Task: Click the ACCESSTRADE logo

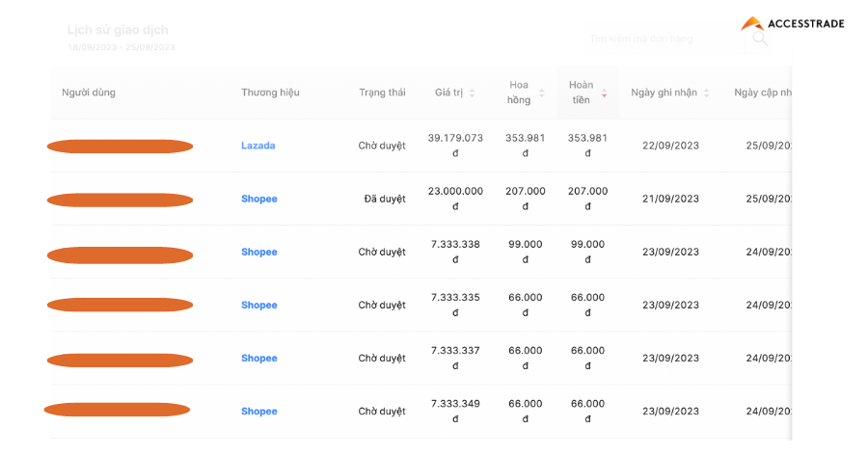Action: point(792,23)
